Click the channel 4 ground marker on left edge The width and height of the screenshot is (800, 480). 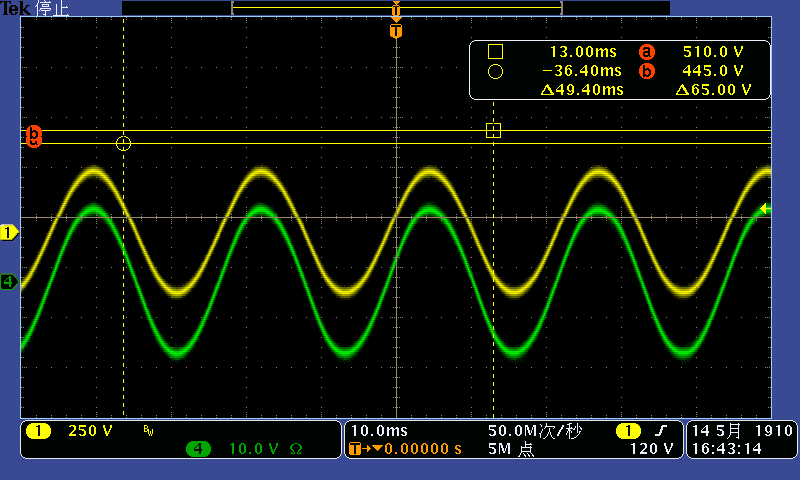point(9,281)
